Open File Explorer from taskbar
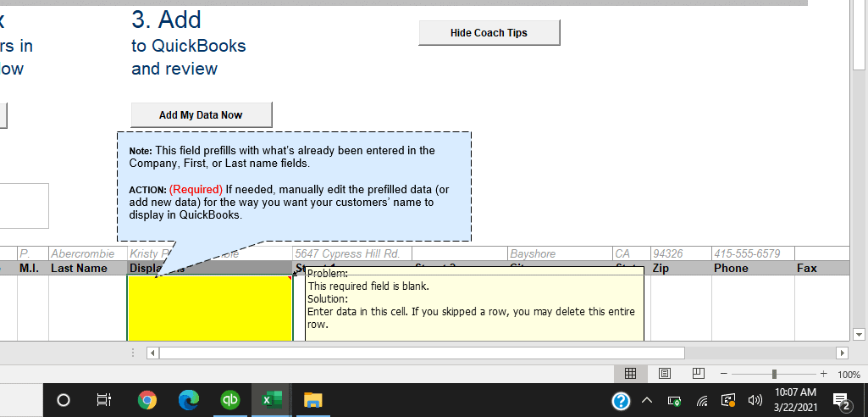This screenshot has height=417, width=868. pyautogui.click(x=313, y=400)
